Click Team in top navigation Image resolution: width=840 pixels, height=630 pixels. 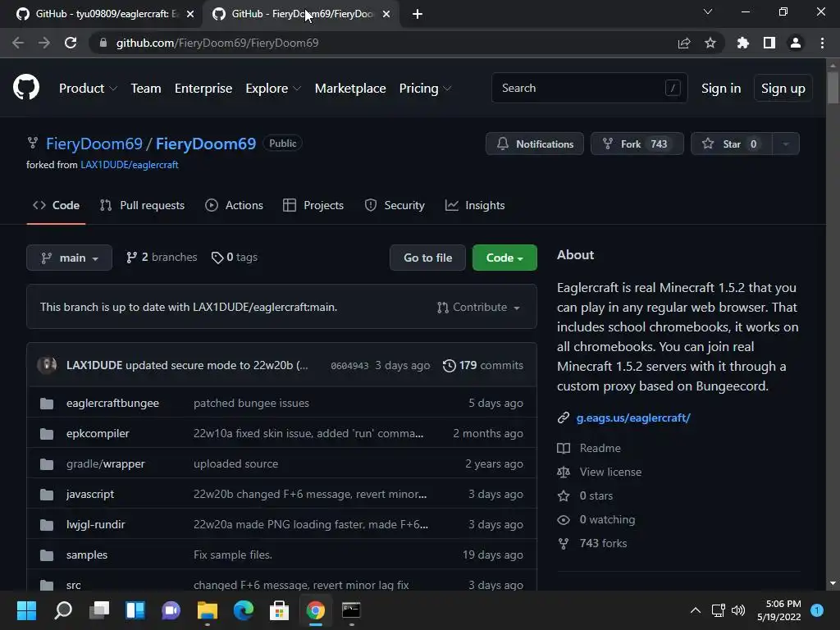tap(146, 89)
